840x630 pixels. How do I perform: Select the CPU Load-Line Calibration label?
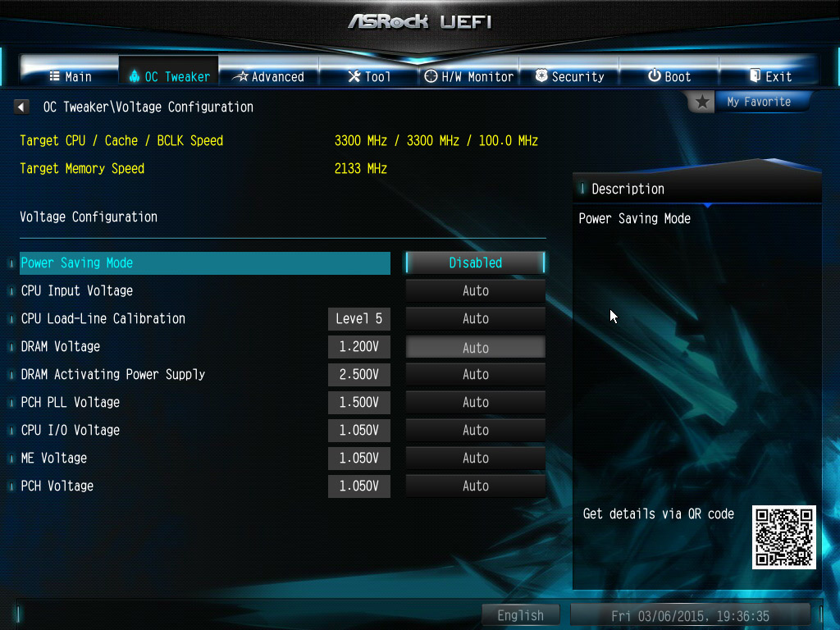click(x=103, y=319)
